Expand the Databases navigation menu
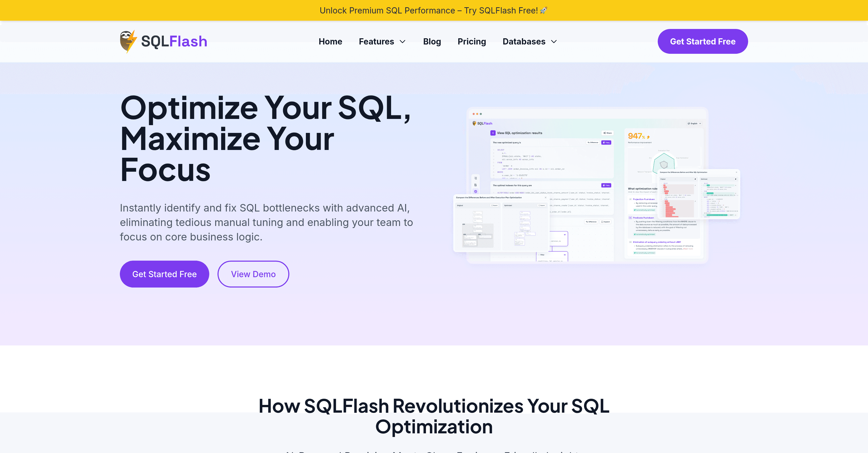This screenshot has width=868, height=453. (529, 41)
